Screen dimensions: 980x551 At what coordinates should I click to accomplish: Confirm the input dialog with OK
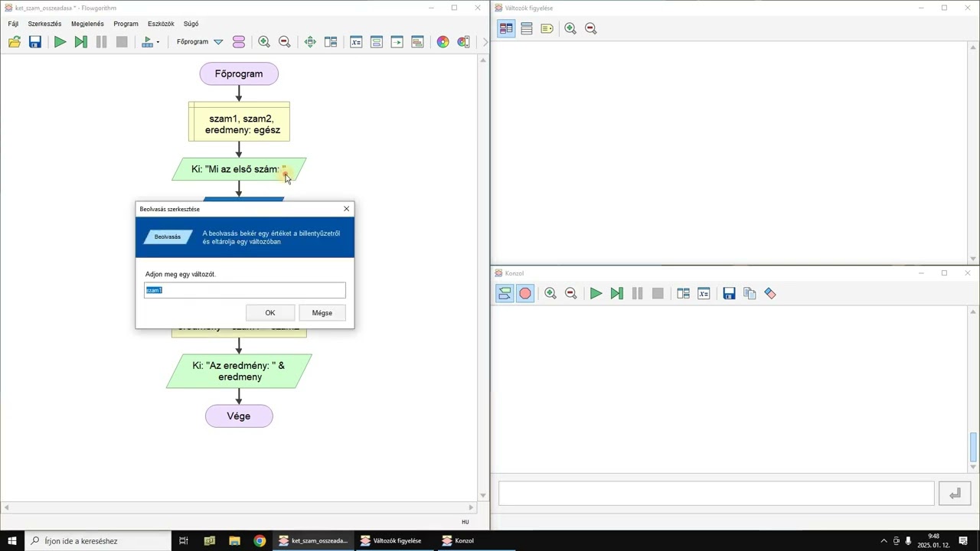coord(270,312)
